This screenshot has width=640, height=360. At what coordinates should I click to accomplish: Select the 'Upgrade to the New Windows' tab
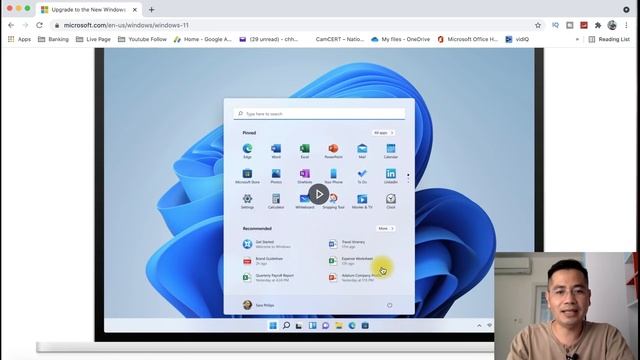[89, 9]
